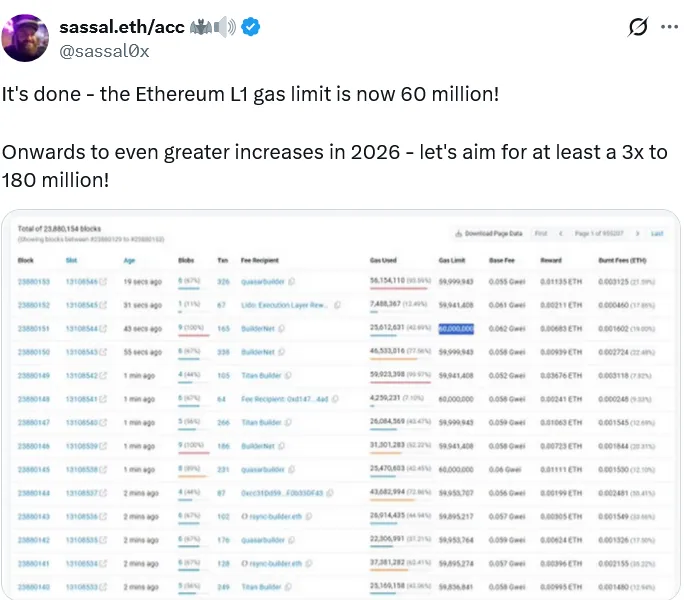Click block number 23880153 link
Image resolution: width=684 pixels, height=600 pixels.
(33, 281)
